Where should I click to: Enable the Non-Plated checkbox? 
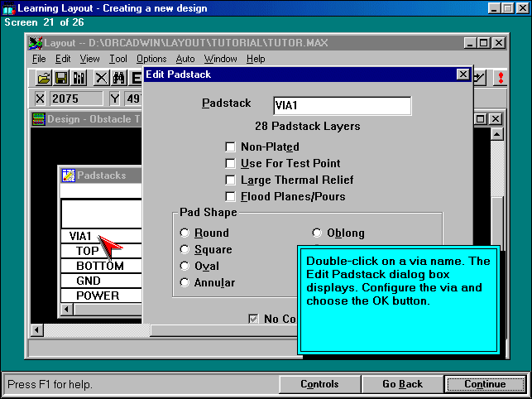pos(231,147)
